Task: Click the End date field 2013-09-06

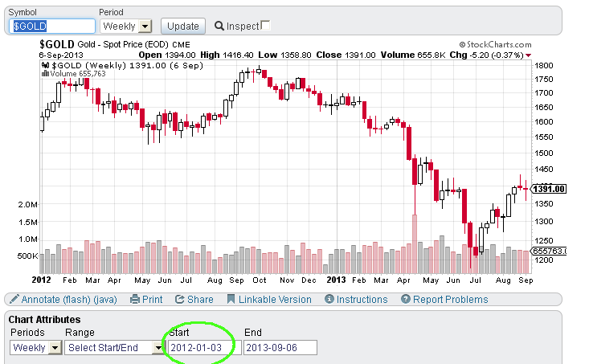Action: coord(280,347)
